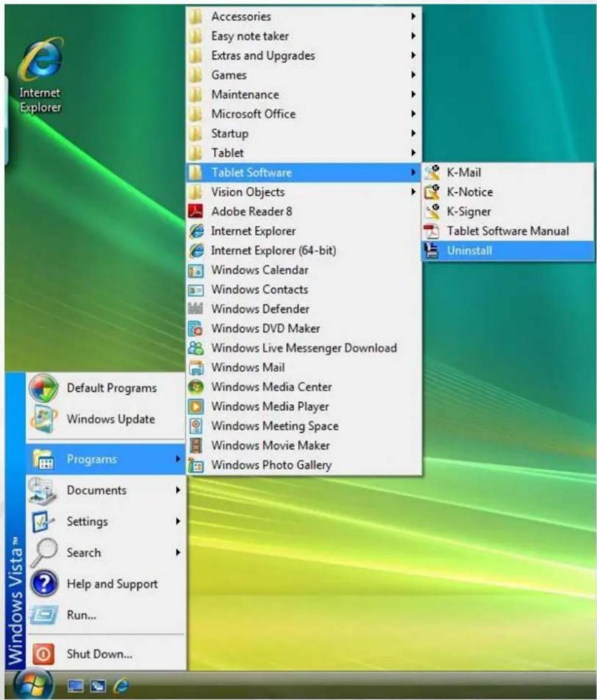
Task: Open K-Notice in Tablet Software submenu
Action: pos(508,192)
